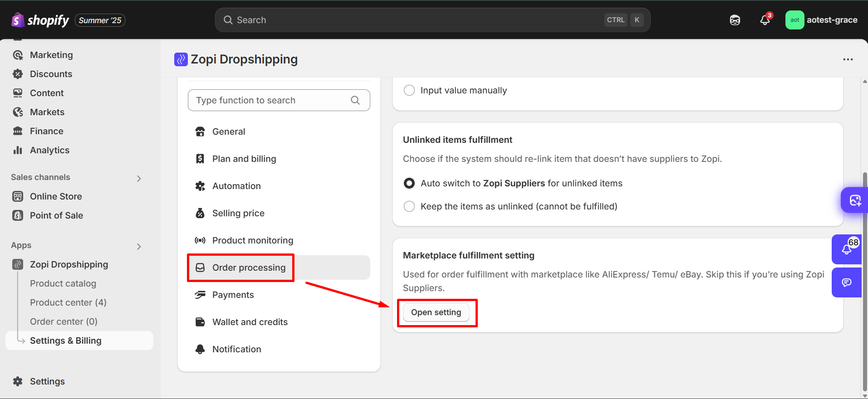Click the Type function to search field
Image resolution: width=868 pixels, height=399 pixels.
point(279,100)
